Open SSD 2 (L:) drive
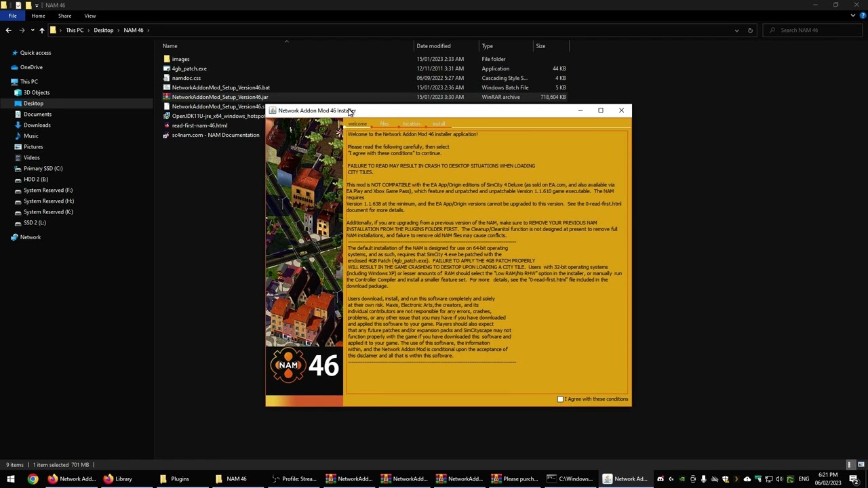 tap(35, 222)
